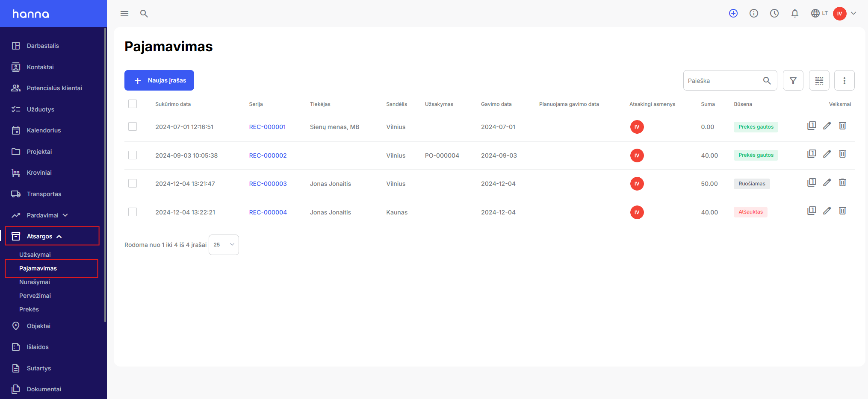Sort by Suma column header
The height and width of the screenshot is (399, 868).
(708, 104)
